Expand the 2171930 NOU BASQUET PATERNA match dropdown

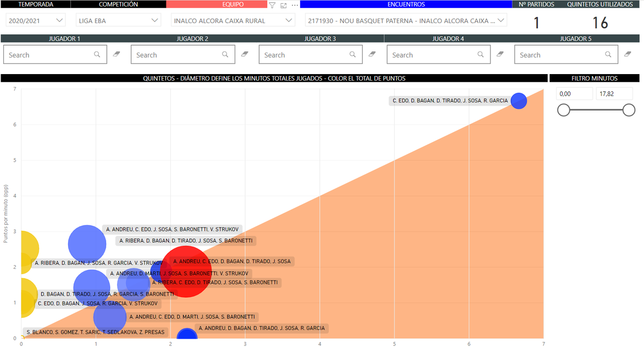tap(406, 20)
